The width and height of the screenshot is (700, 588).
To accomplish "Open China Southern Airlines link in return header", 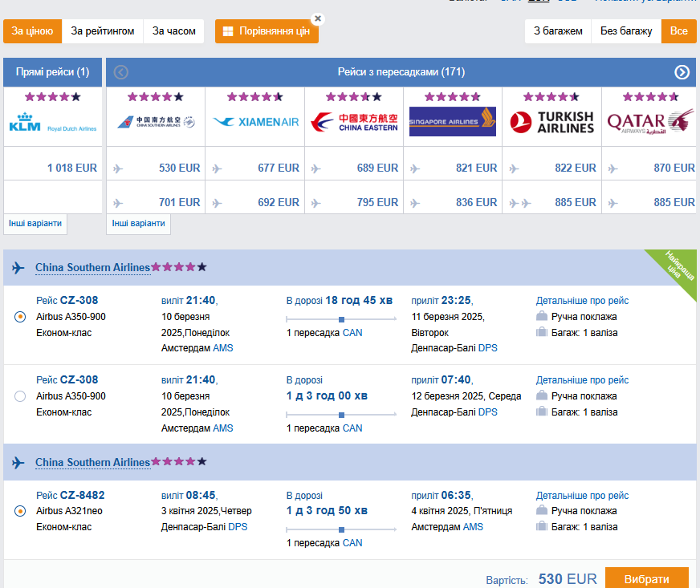I will (x=93, y=462).
